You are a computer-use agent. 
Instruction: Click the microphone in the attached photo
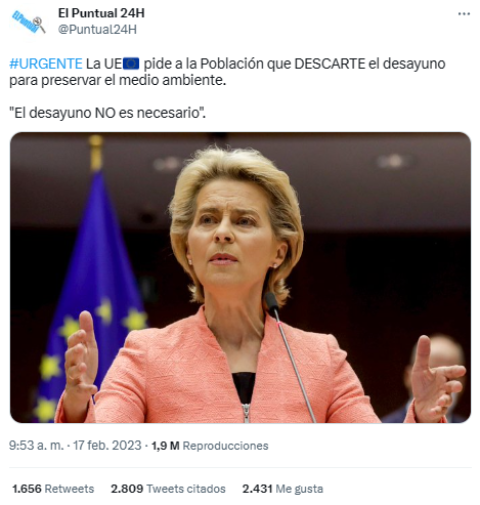[289, 357]
